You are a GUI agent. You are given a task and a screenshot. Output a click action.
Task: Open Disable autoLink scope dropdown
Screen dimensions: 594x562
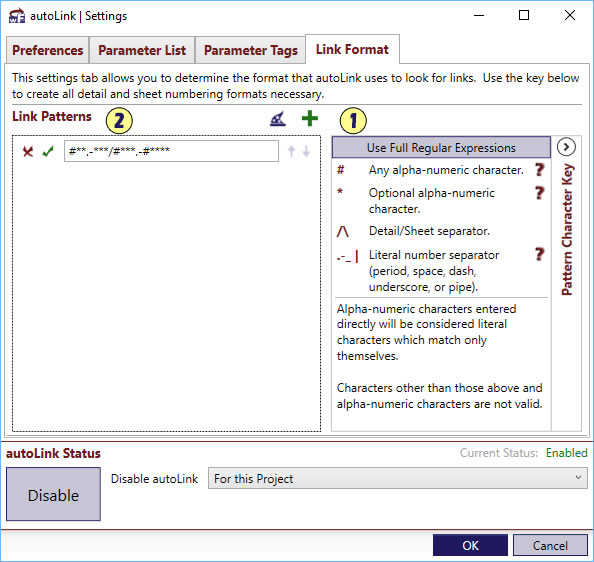coord(397,478)
